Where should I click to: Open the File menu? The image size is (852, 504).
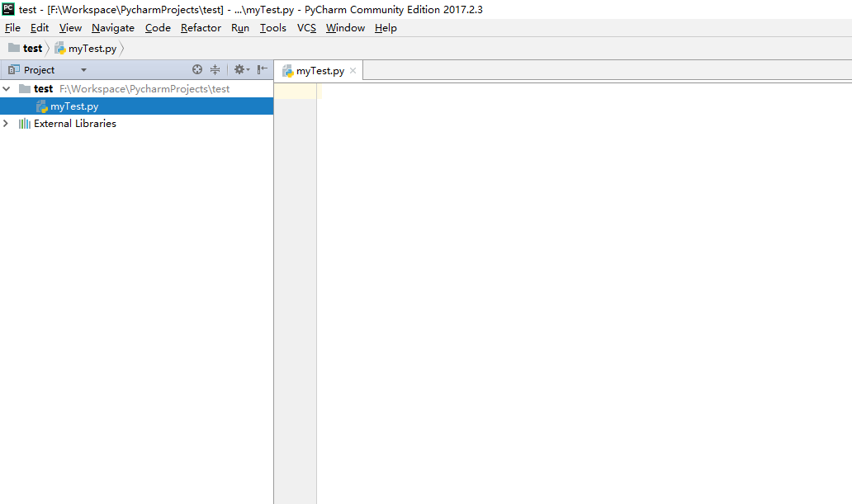pos(12,28)
